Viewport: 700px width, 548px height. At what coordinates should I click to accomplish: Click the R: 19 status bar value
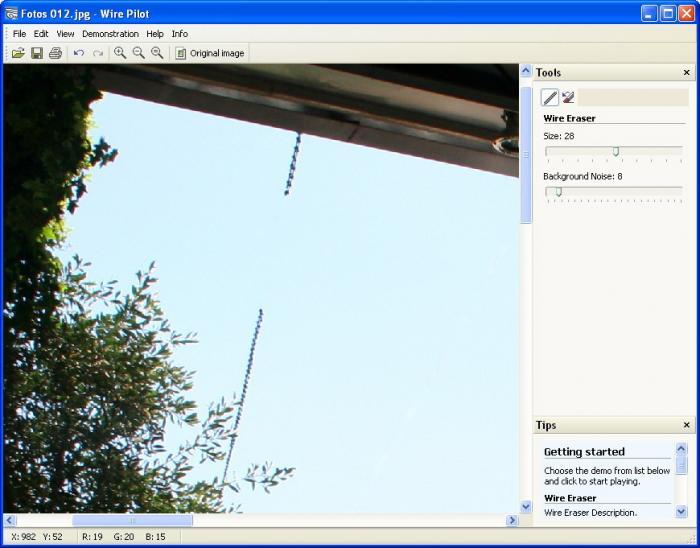pyautogui.click(x=92, y=537)
